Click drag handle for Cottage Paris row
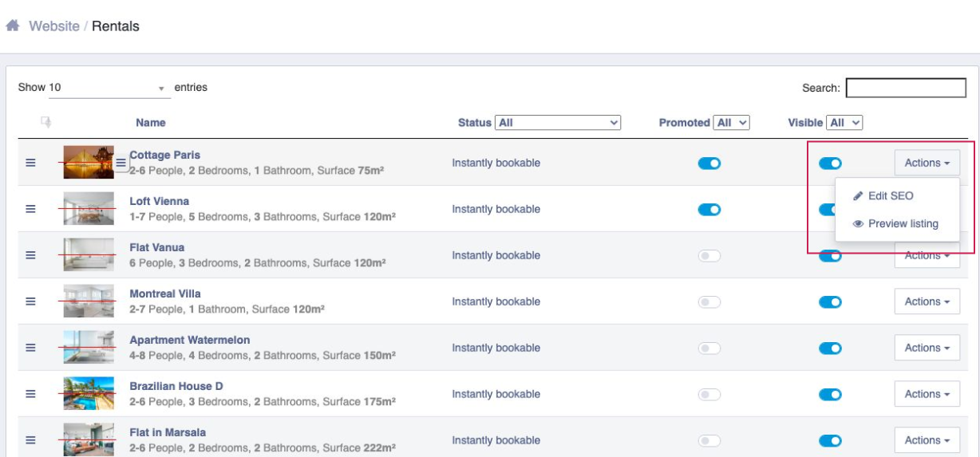The image size is (980, 457). coord(30,163)
